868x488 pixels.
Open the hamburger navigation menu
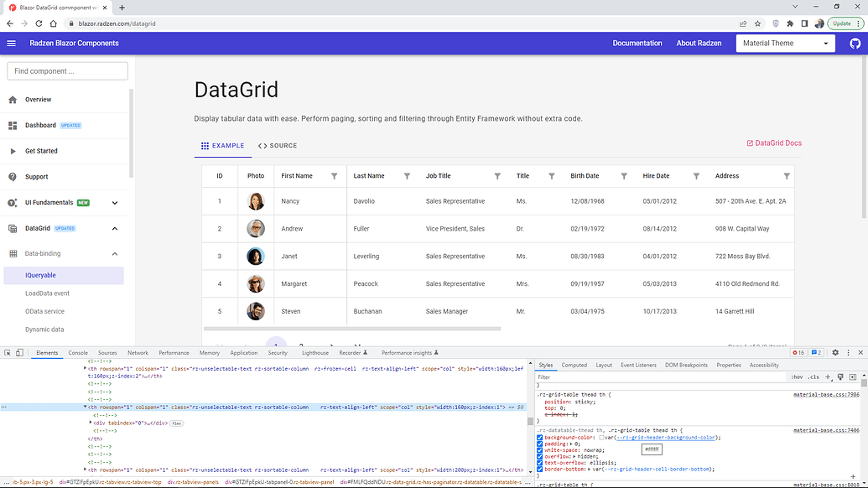(x=11, y=44)
